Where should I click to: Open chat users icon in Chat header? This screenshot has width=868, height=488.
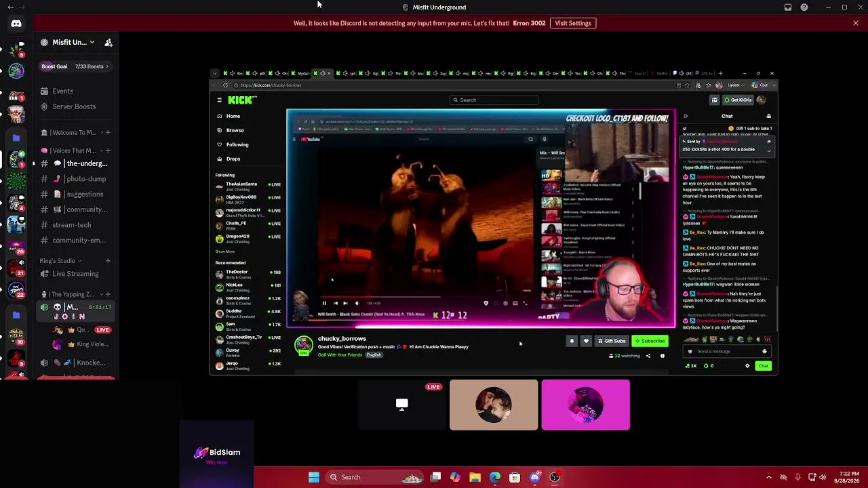pos(768,116)
